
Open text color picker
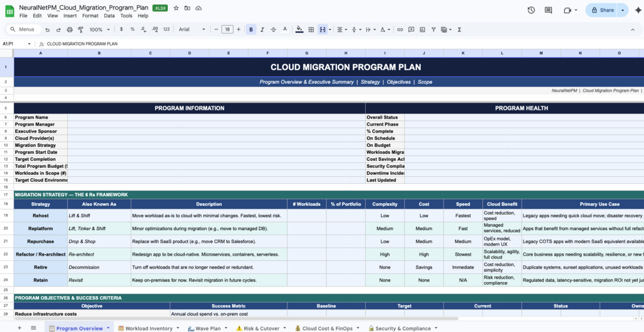coord(285,29)
